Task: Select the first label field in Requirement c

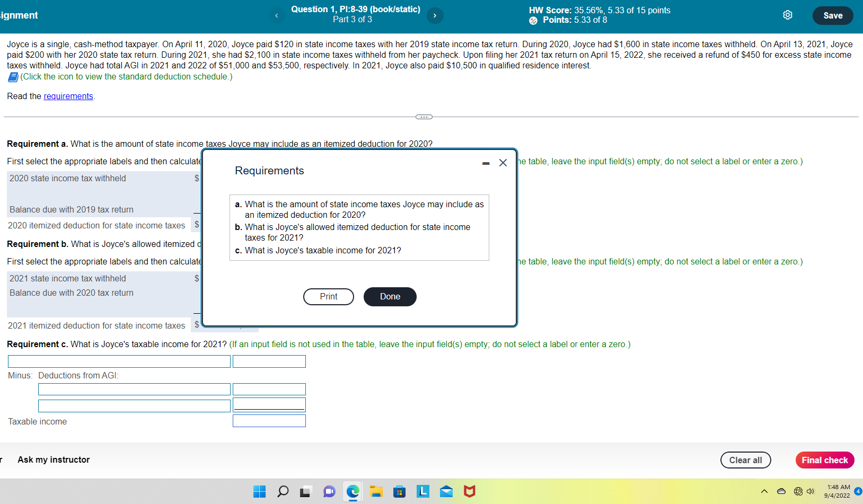Action: tap(119, 361)
